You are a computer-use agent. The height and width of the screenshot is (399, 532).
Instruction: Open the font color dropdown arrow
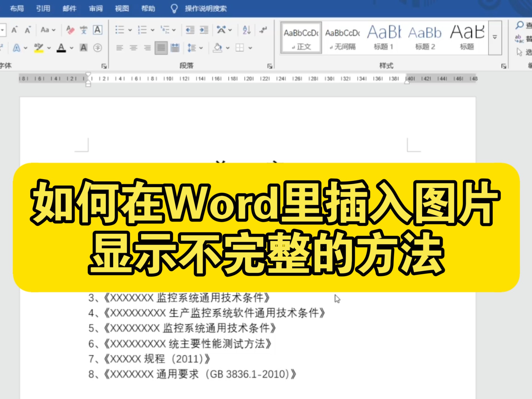[71, 48]
